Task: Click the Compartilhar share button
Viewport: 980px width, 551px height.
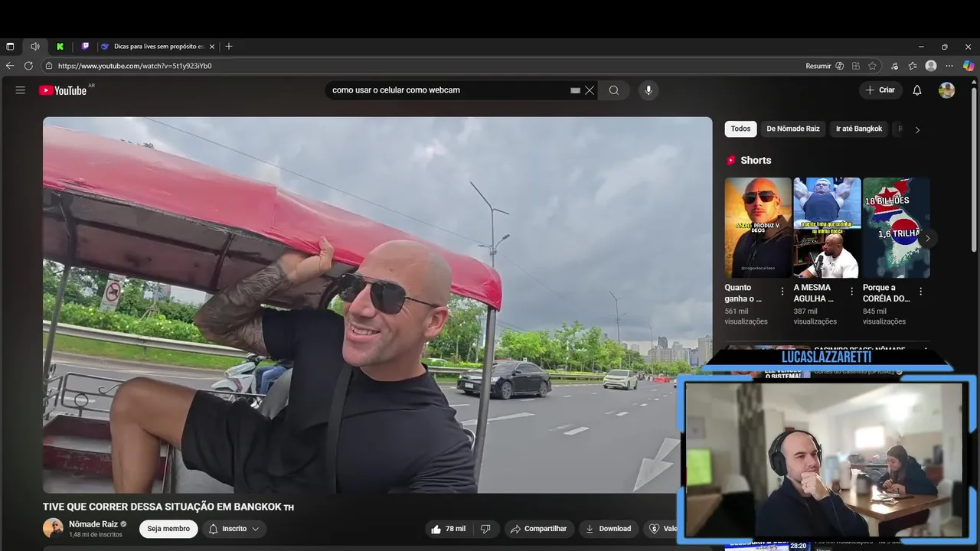Action: pyautogui.click(x=538, y=529)
